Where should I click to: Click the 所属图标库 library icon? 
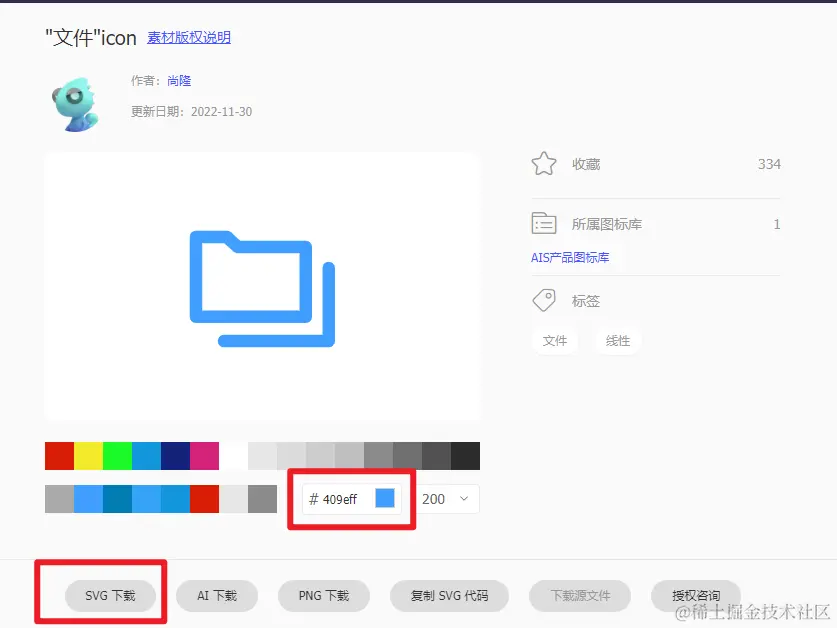(x=544, y=223)
